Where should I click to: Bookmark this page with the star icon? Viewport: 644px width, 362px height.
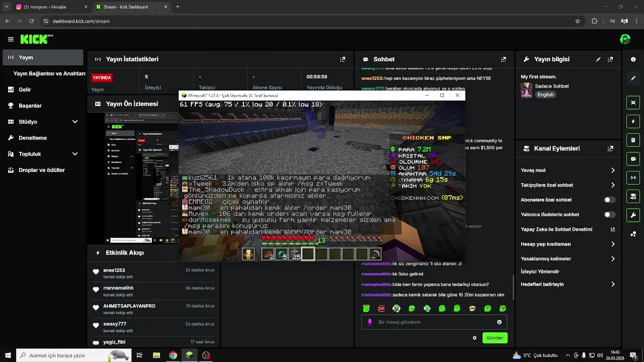(578, 21)
